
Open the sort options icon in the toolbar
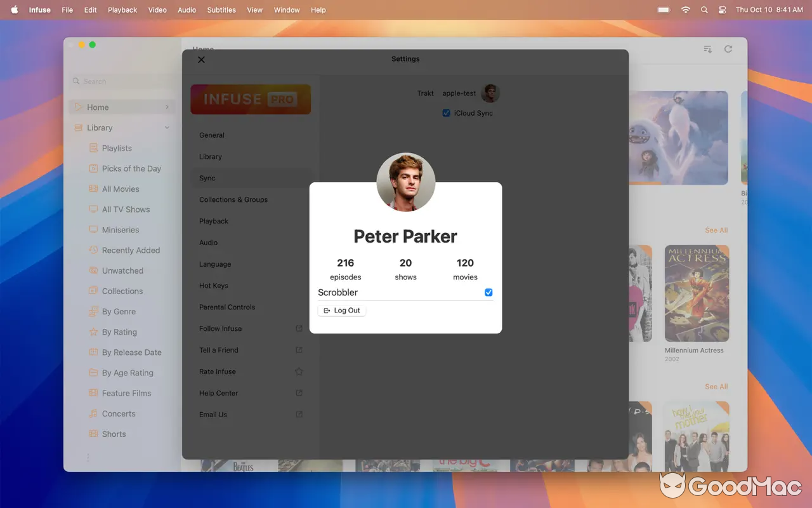(x=708, y=49)
